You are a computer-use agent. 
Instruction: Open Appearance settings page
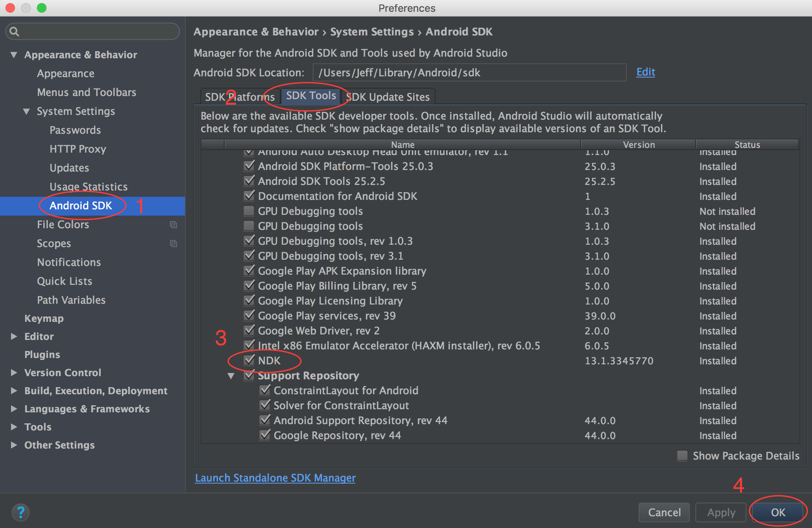pyautogui.click(x=66, y=74)
